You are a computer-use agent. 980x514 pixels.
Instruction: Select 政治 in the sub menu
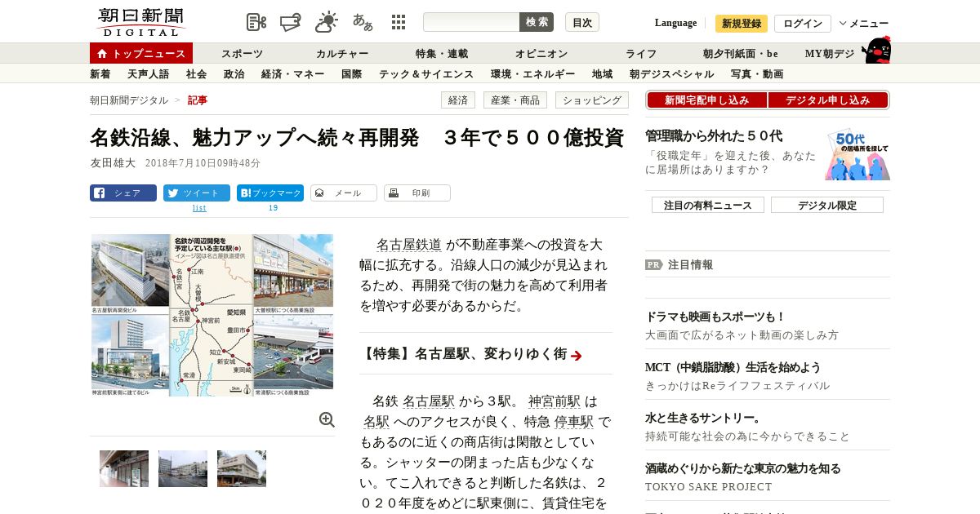pyautogui.click(x=234, y=74)
